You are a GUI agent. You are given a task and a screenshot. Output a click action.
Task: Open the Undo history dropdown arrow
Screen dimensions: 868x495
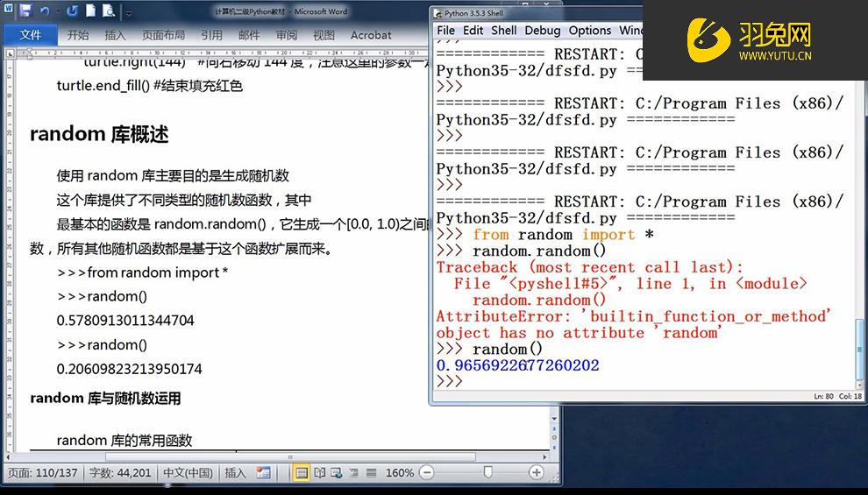pos(58,11)
